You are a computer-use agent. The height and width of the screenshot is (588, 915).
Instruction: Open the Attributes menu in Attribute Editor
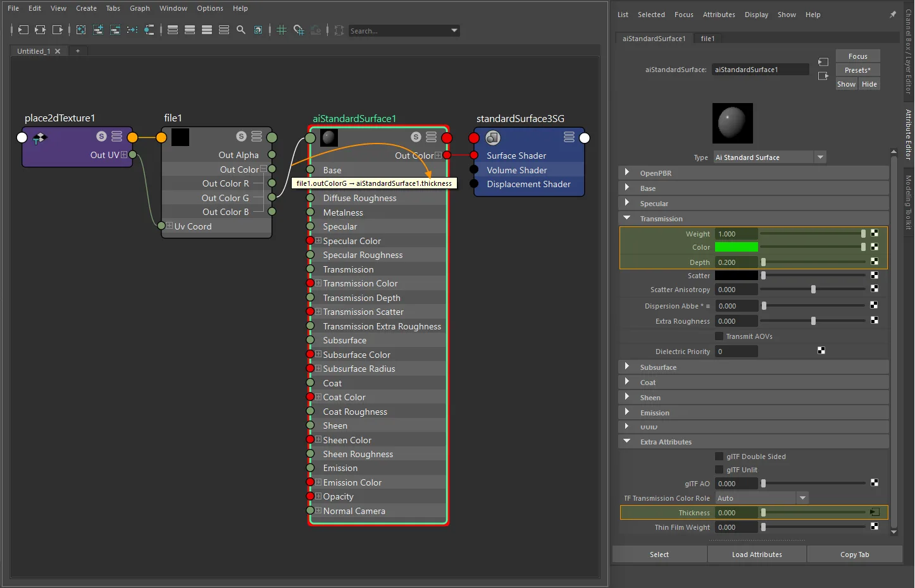[719, 15]
